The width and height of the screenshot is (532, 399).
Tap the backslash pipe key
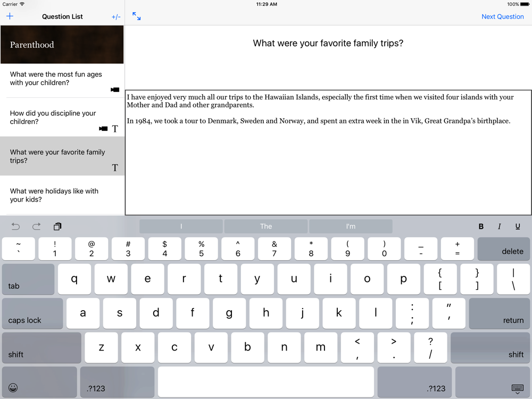point(513,279)
